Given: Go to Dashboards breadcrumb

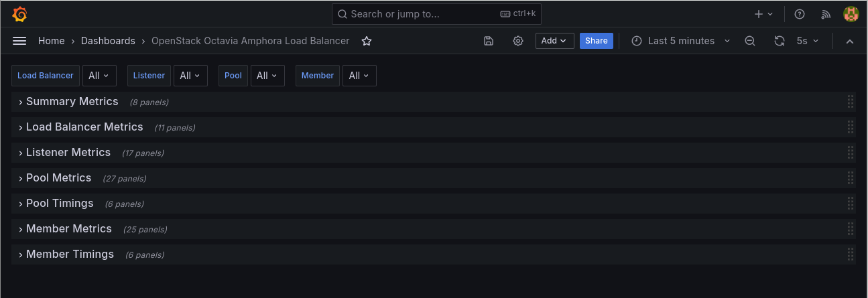Looking at the screenshot, I should [108, 41].
